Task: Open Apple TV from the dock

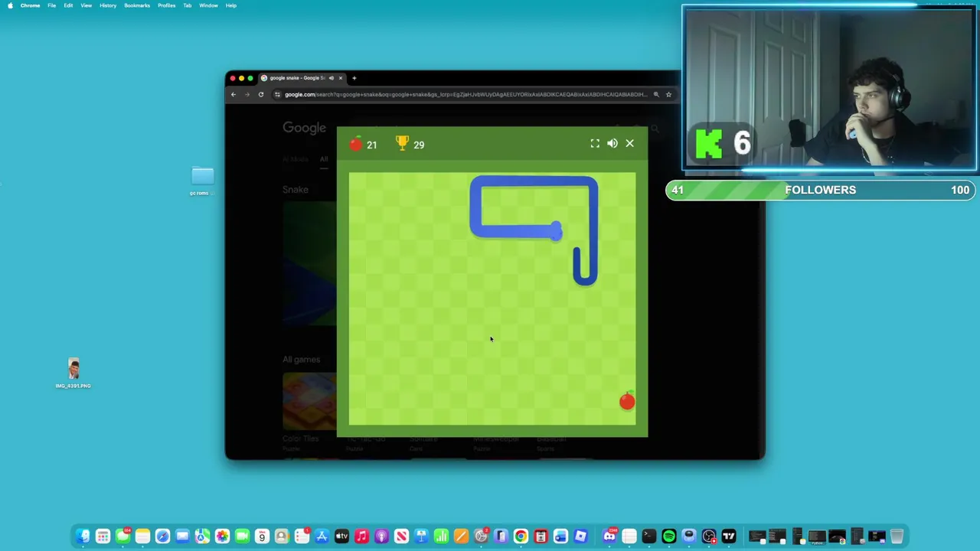Action: click(341, 536)
